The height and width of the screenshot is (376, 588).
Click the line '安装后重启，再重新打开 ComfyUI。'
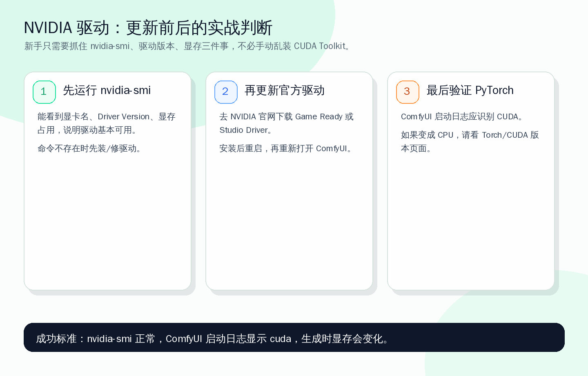point(286,148)
